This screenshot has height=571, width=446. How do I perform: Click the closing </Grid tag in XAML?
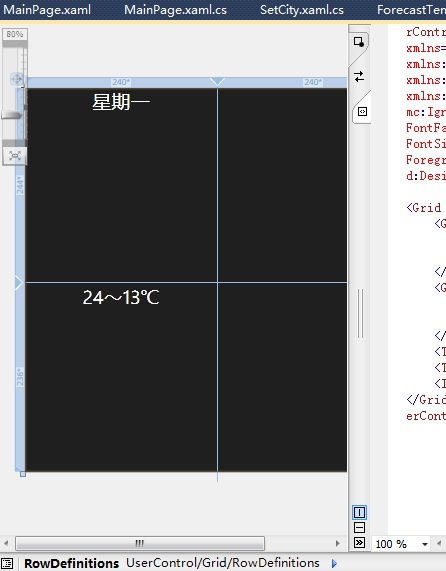pyautogui.click(x=426, y=400)
